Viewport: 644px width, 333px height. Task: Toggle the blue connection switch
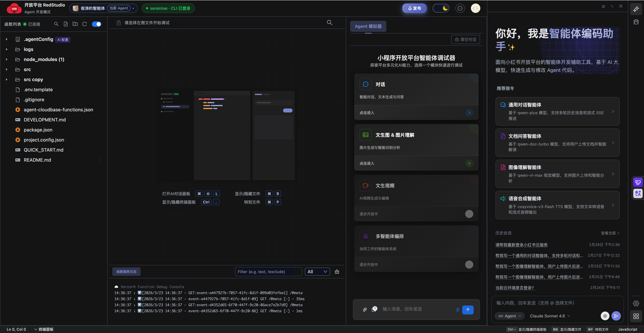click(x=96, y=24)
